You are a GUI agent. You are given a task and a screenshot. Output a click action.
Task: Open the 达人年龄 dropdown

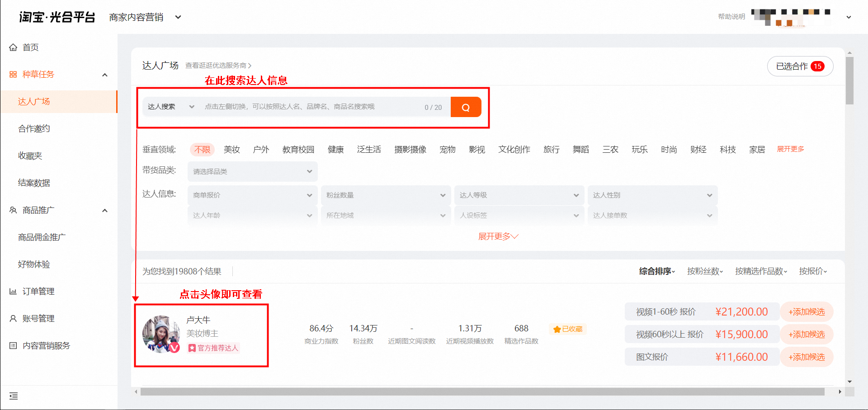pyautogui.click(x=253, y=215)
